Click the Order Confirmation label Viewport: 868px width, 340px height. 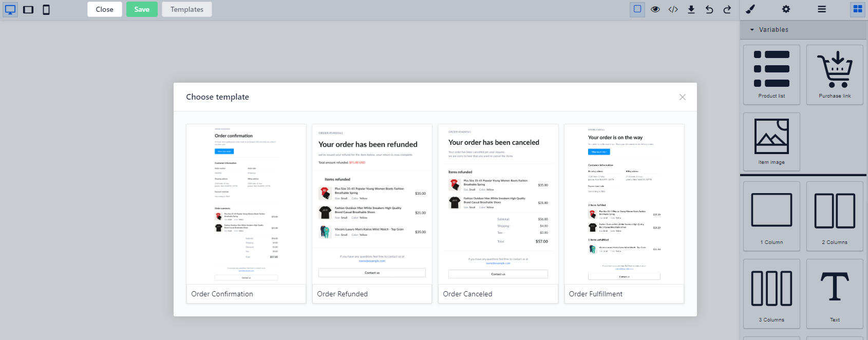coord(222,294)
